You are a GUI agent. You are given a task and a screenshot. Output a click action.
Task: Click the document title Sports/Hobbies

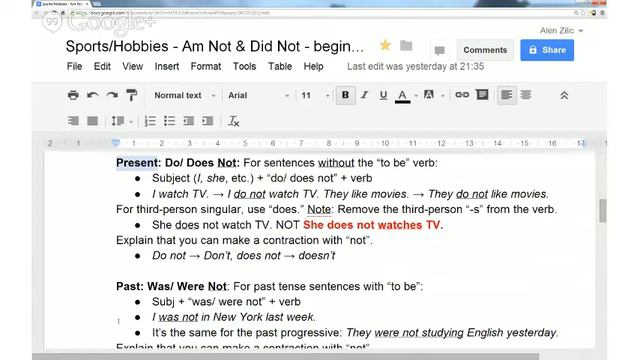click(215, 46)
